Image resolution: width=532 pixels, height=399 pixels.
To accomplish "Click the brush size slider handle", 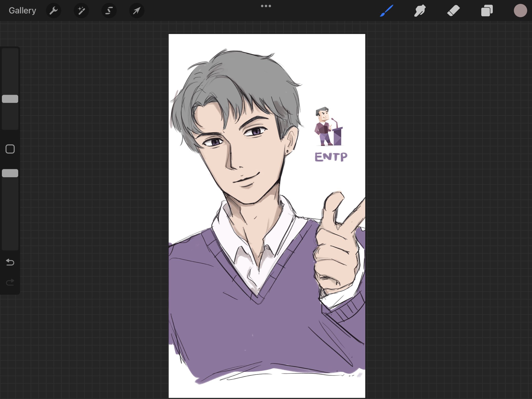I will 10,99.
